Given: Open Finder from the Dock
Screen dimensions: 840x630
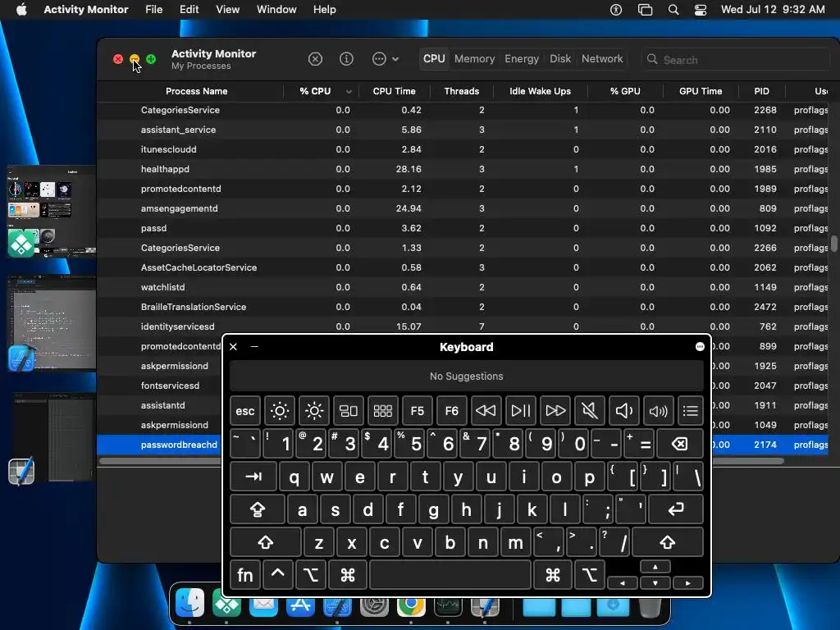Looking at the screenshot, I should (189, 603).
